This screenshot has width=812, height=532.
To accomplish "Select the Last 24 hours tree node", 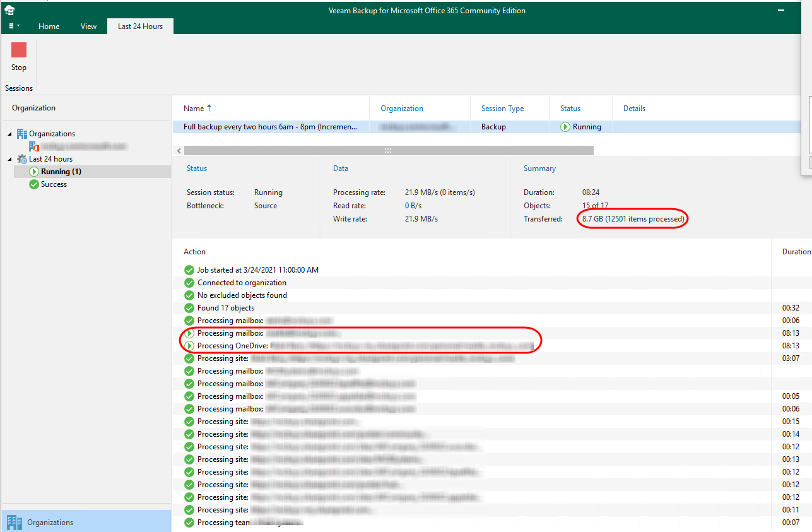I will [50, 159].
